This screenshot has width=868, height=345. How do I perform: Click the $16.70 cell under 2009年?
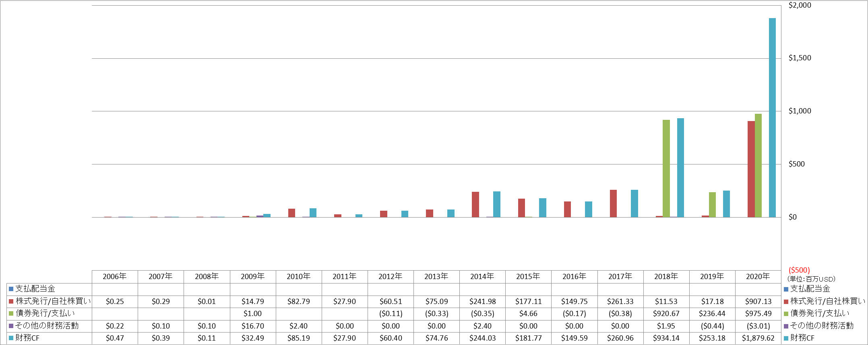pyautogui.click(x=253, y=326)
